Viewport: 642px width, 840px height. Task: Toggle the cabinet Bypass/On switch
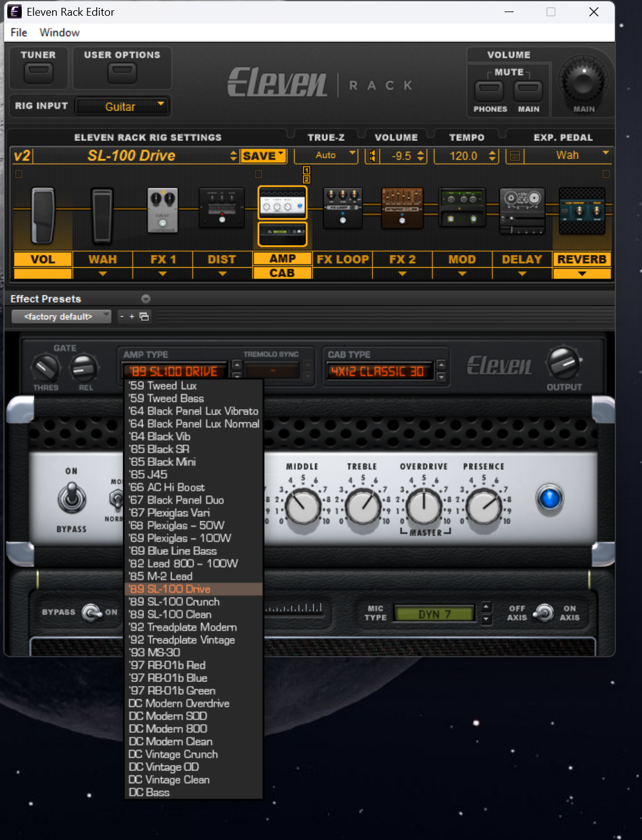92,612
